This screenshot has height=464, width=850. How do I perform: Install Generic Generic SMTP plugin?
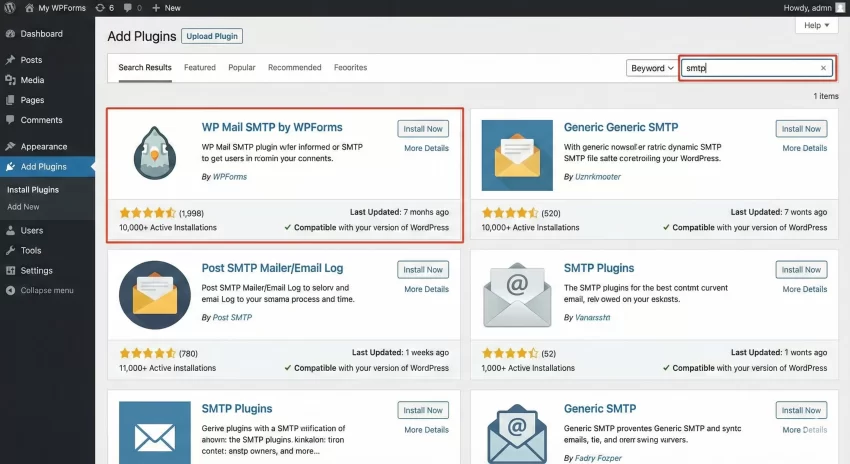(801, 129)
